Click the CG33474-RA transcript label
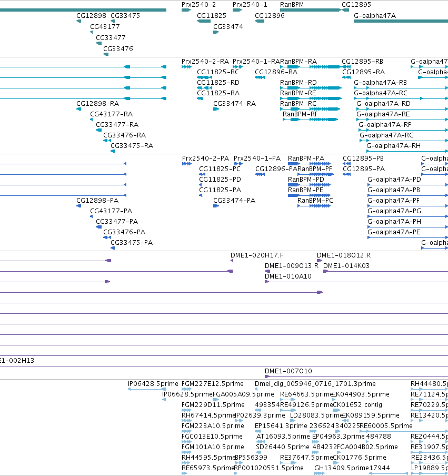Viewport: 448px width, 476px height. coord(235,104)
